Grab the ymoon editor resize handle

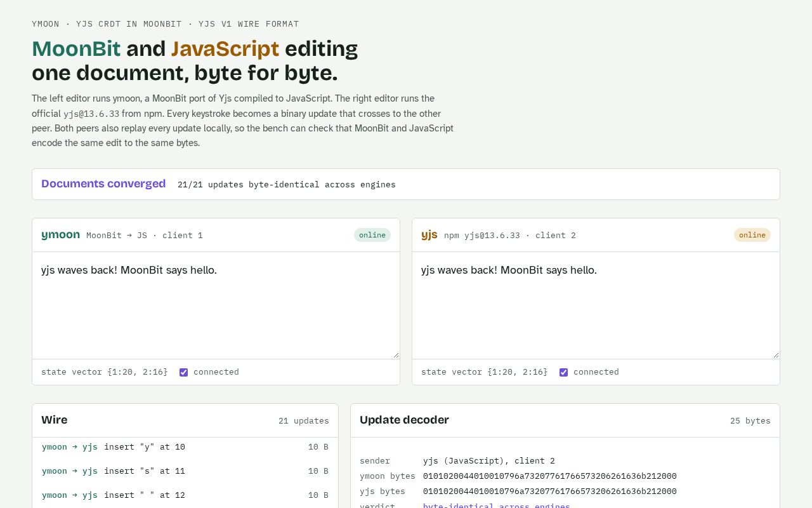coord(396,355)
